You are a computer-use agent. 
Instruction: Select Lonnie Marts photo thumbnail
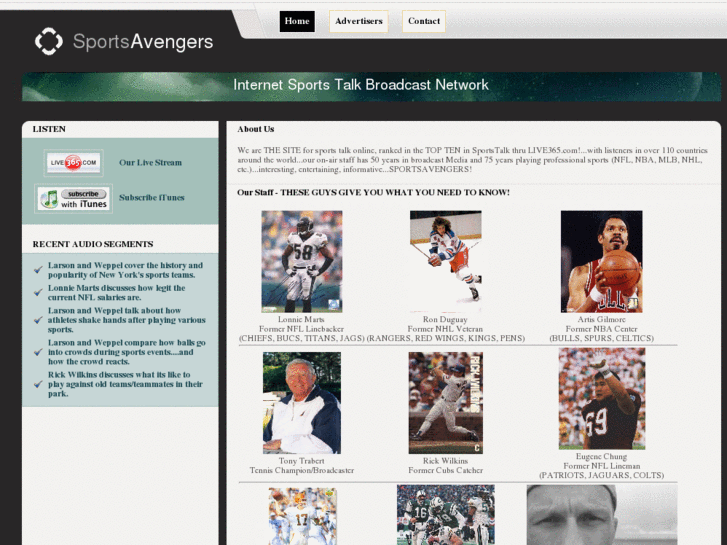302,261
